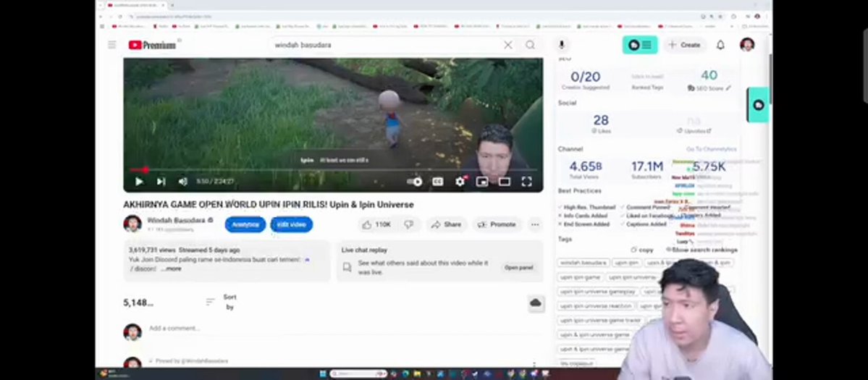Click the cloud icon beside comments
The height and width of the screenshot is (380, 868).
tap(535, 303)
